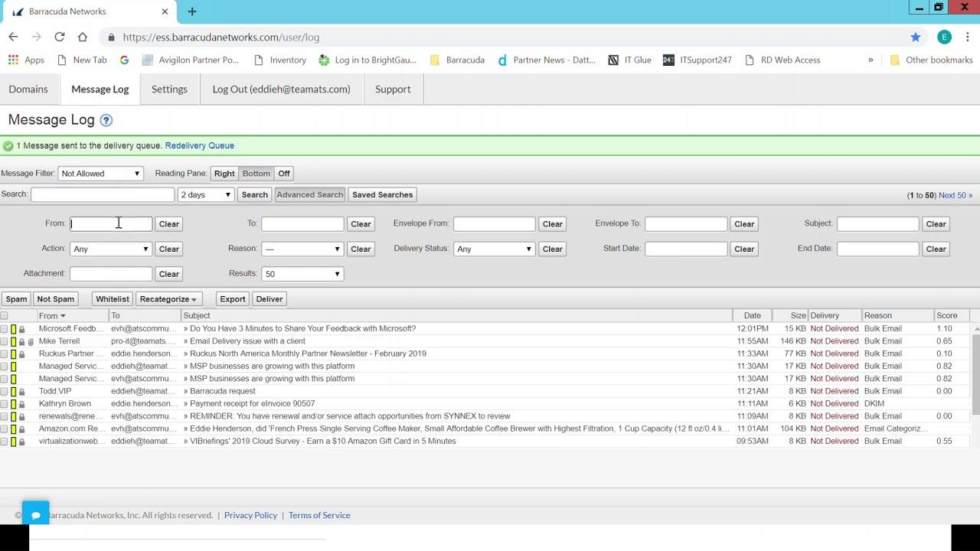Open the 2 days time range dropdown
The height and width of the screenshot is (551, 980).
[205, 195]
